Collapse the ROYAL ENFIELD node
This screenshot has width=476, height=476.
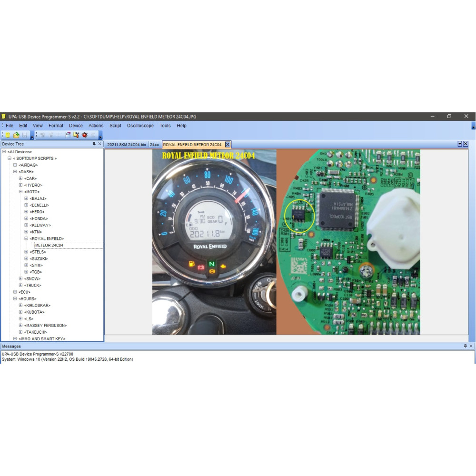[x=26, y=238]
